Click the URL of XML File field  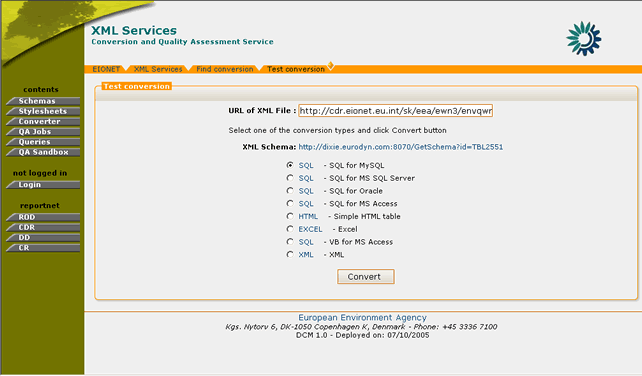tap(396, 111)
